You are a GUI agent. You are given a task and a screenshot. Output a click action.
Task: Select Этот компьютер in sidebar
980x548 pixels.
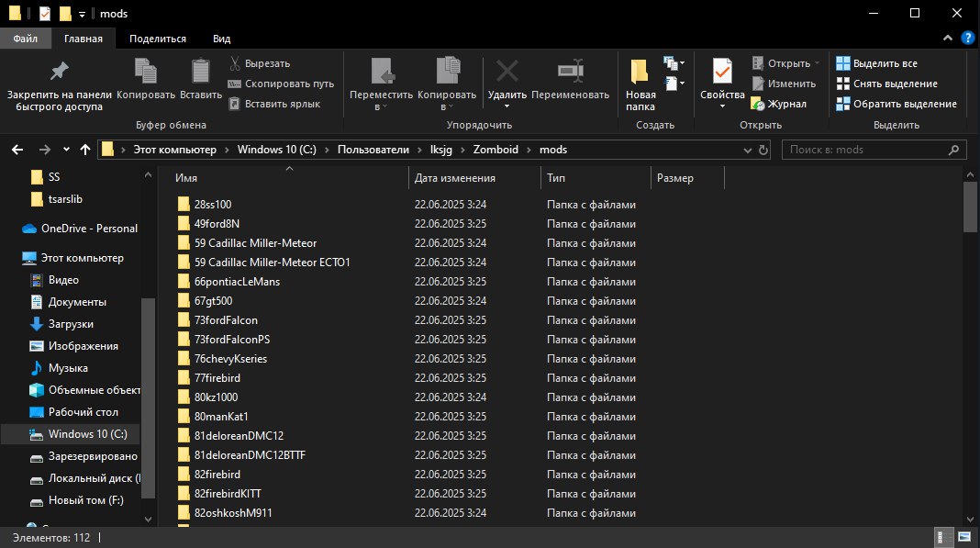73,258
